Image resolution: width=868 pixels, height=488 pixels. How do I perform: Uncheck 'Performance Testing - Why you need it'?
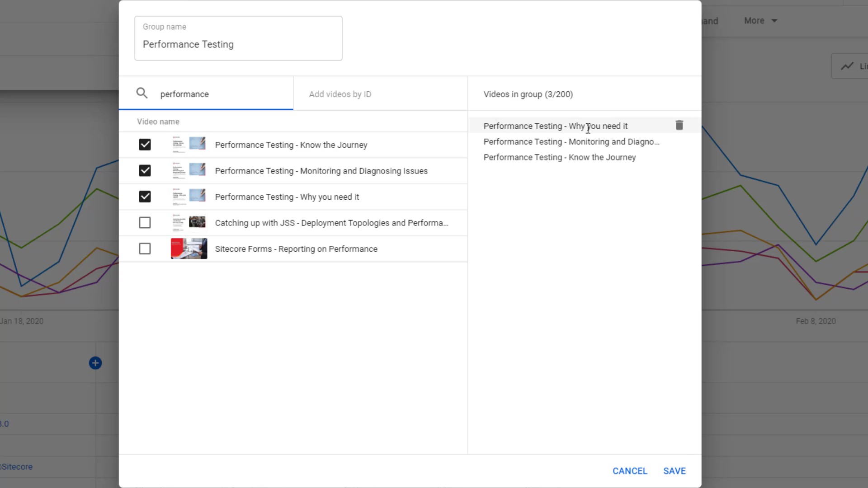145,197
